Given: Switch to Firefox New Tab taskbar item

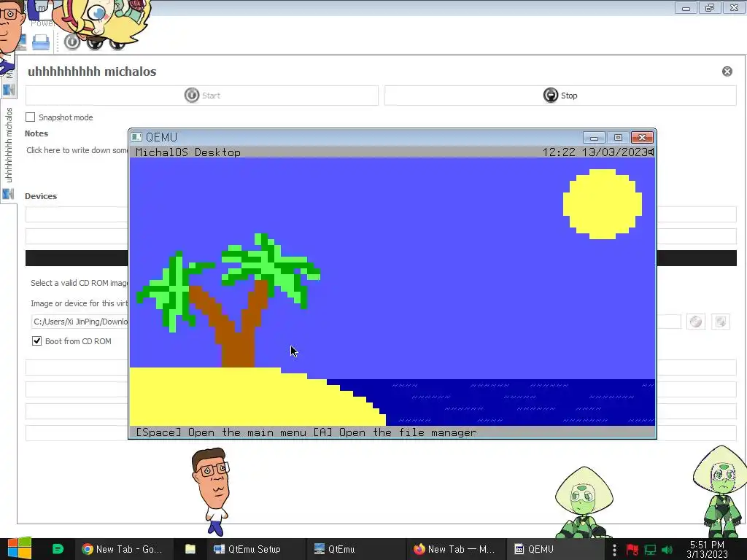Looking at the screenshot, I should pyautogui.click(x=455, y=549).
